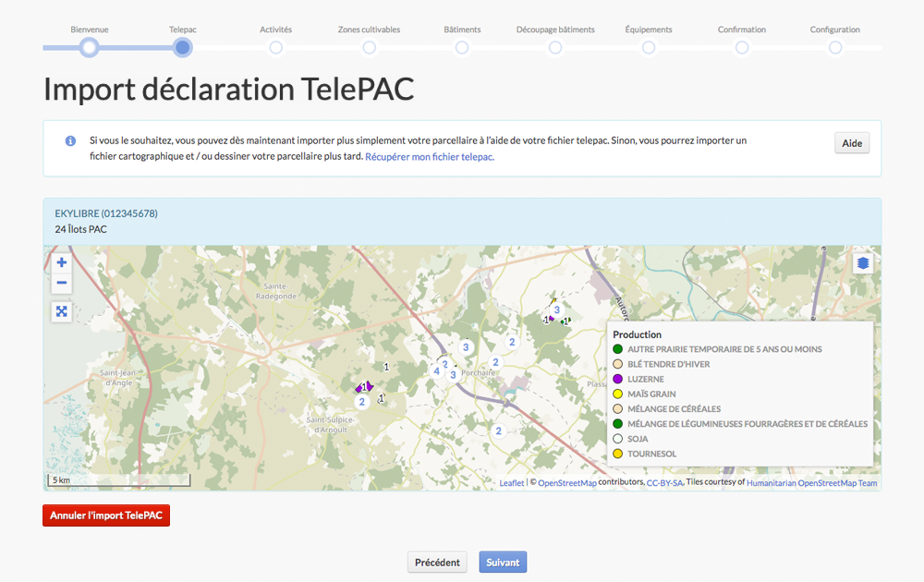Click Annuler l'import TelePAC button
The height and width of the screenshot is (582, 924).
pos(106,515)
